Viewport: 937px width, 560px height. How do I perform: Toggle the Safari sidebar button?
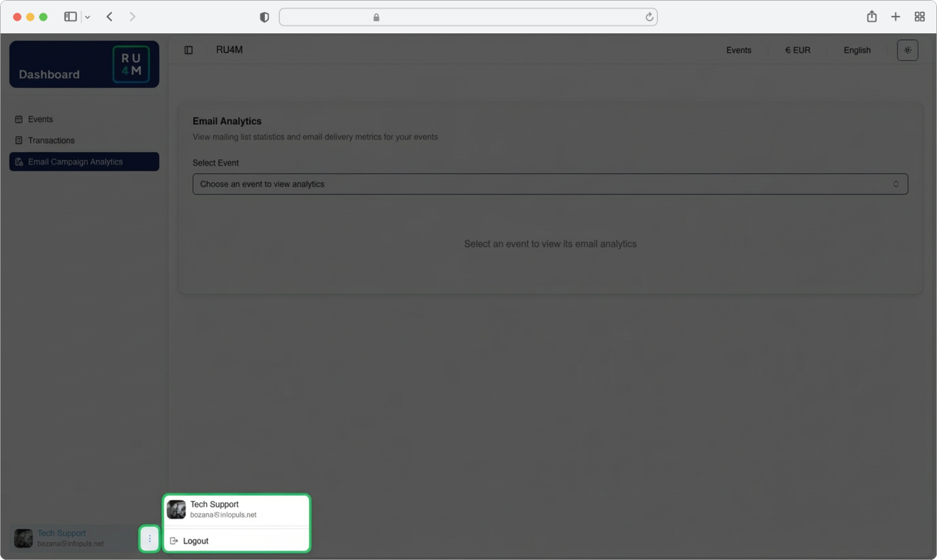click(x=70, y=17)
